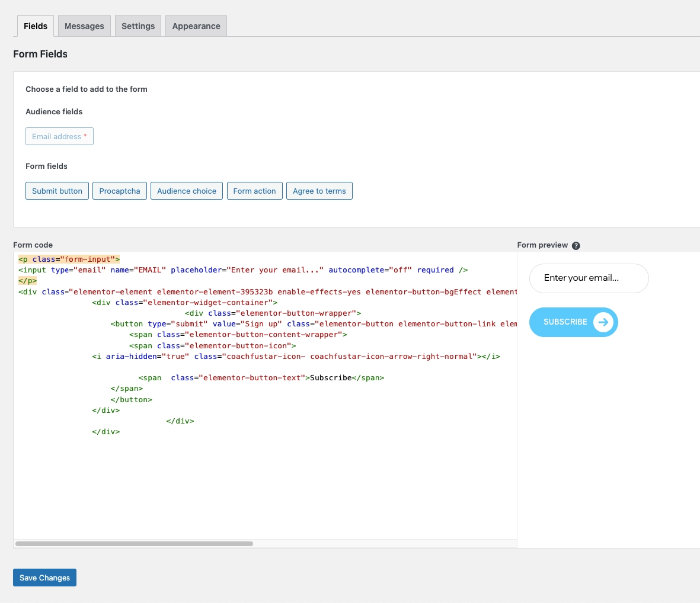Click the Subscribe text in form code
Image resolution: width=700 pixels, height=603 pixels.
(331, 378)
